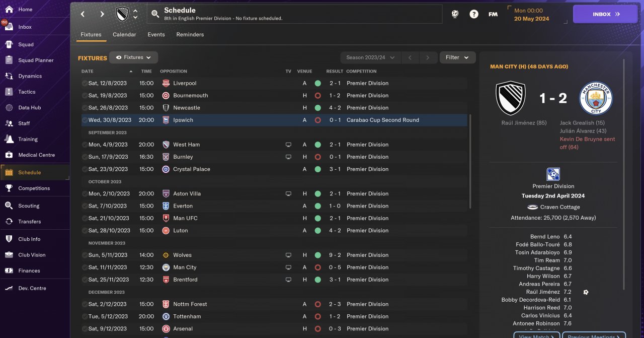Expand the Fixtures view dropdown
The height and width of the screenshot is (338, 644).
tap(134, 57)
